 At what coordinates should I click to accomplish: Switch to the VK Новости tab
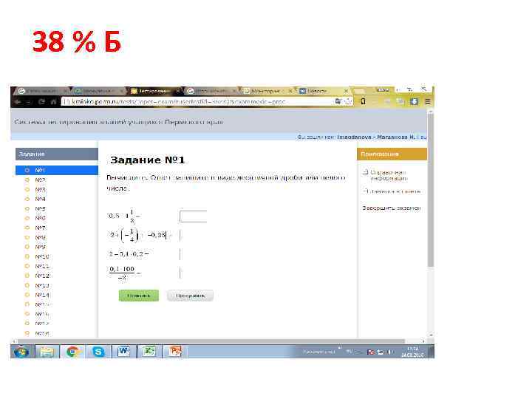[x=323, y=91]
